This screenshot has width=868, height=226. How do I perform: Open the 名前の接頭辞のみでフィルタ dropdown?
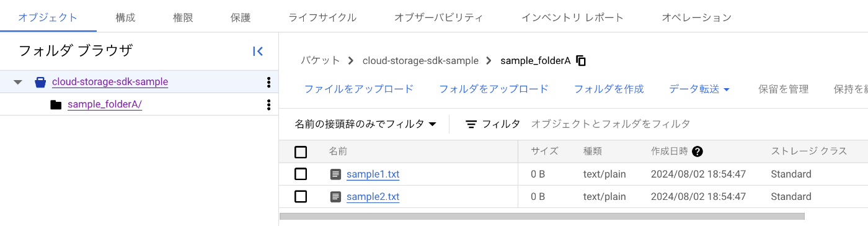tap(366, 124)
